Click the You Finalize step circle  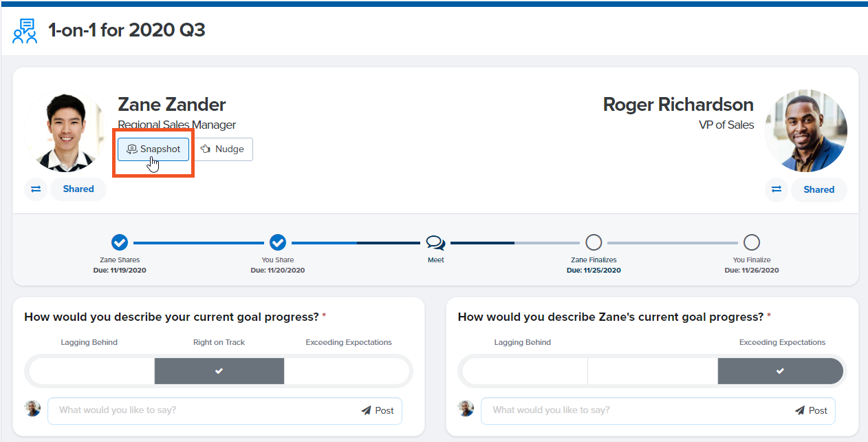point(752,242)
